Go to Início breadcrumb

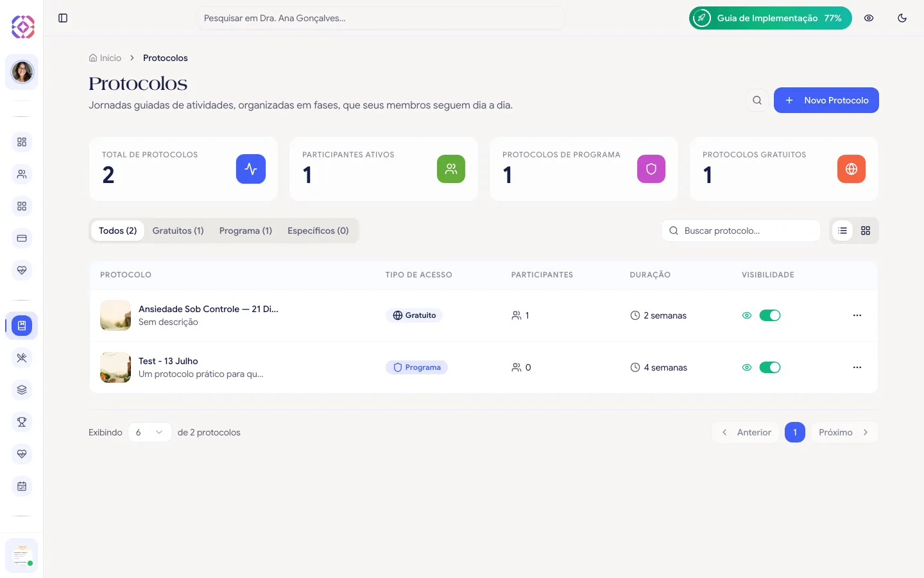coord(105,58)
